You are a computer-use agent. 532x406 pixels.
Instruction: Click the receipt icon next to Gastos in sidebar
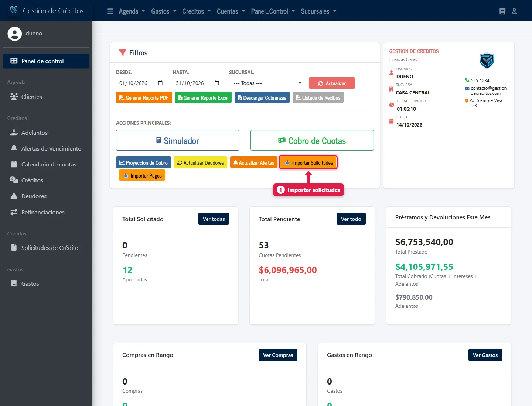tap(14, 283)
